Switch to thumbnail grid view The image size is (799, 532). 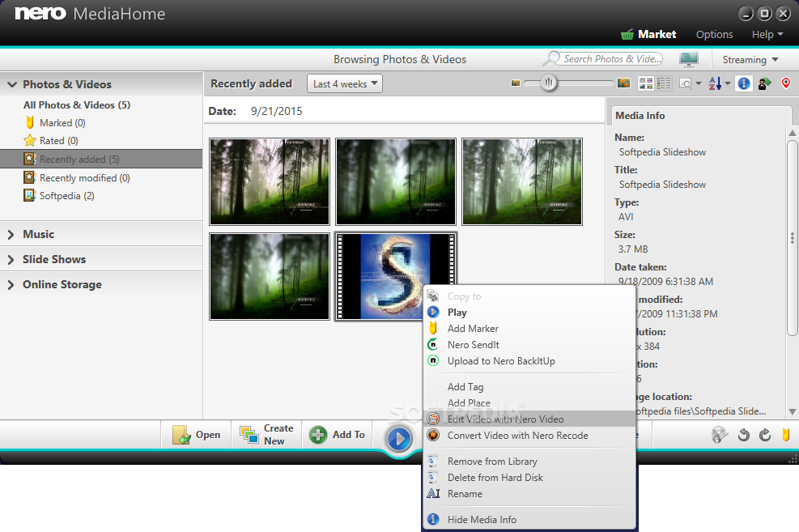[x=646, y=83]
